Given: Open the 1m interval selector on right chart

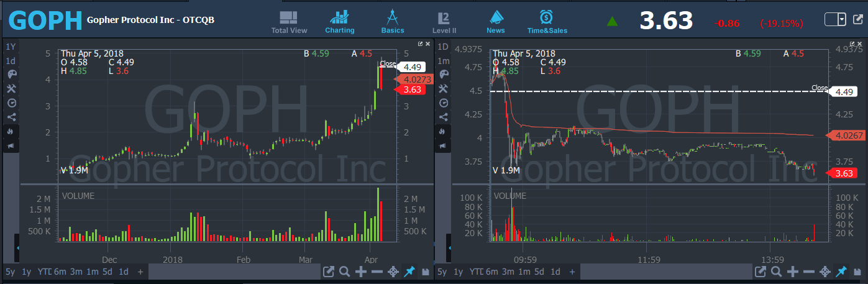Looking at the screenshot, I should click(444, 61).
